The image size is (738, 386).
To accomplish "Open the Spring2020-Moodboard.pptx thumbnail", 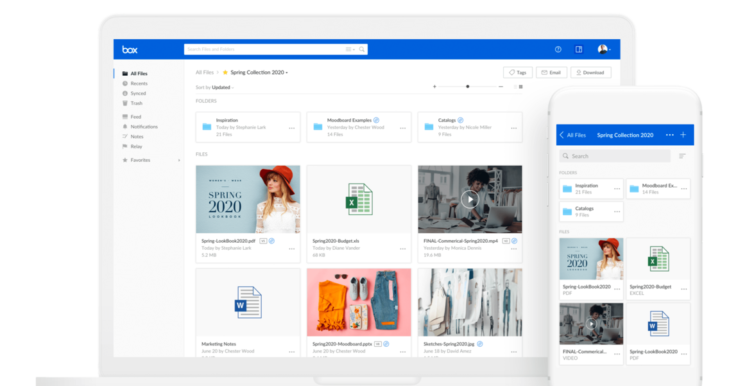I will click(x=359, y=302).
